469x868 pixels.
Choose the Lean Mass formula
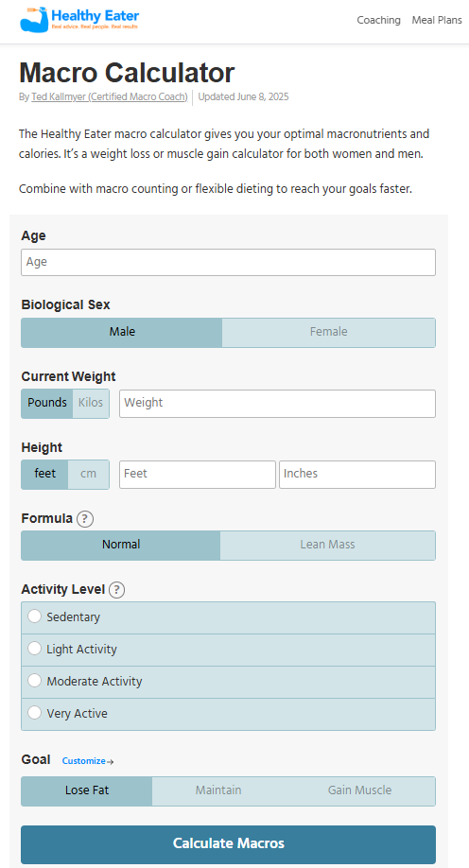pyautogui.click(x=327, y=545)
